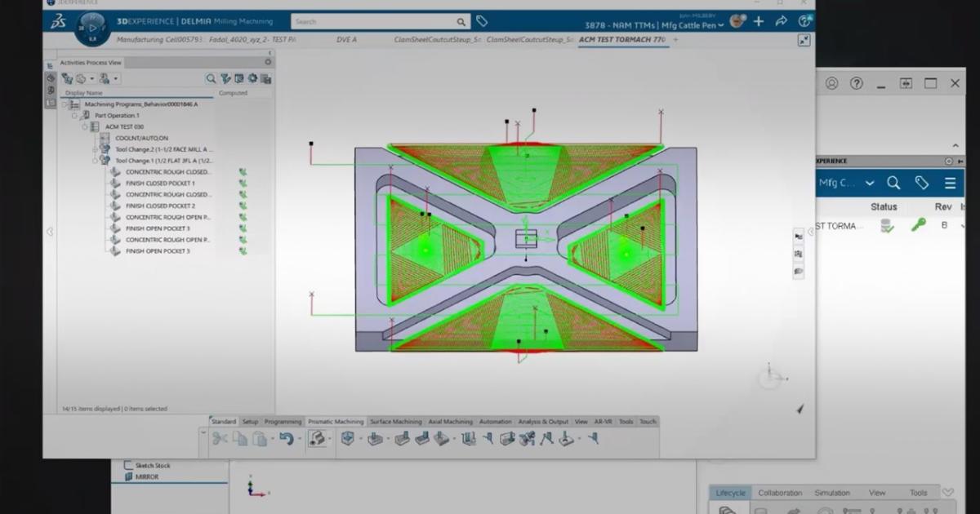Click the question mark help icon in back window
The width and height of the screenshot is (980, 514).
tap(856, 83)
